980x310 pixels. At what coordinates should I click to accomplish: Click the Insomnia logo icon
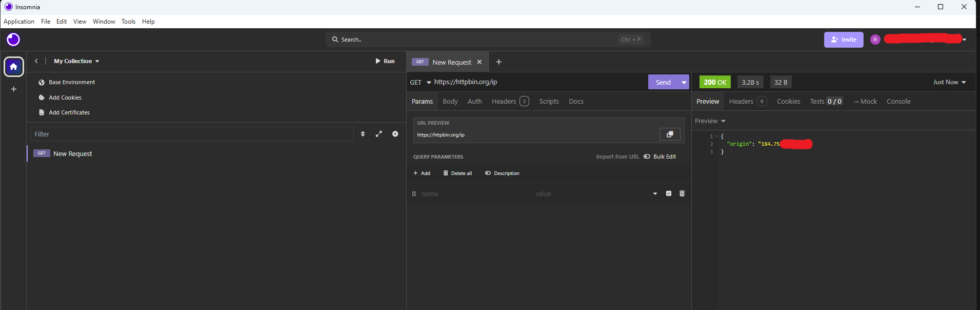click(13, 40)
